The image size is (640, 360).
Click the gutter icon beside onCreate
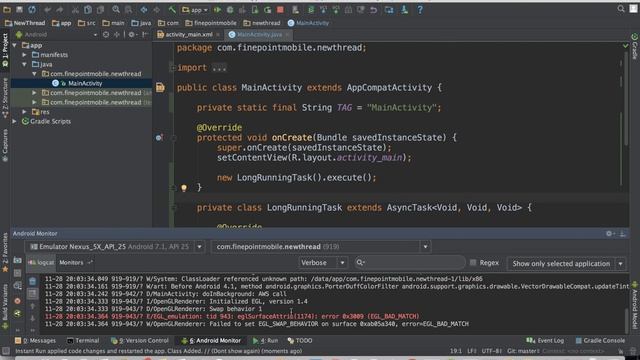159,138
